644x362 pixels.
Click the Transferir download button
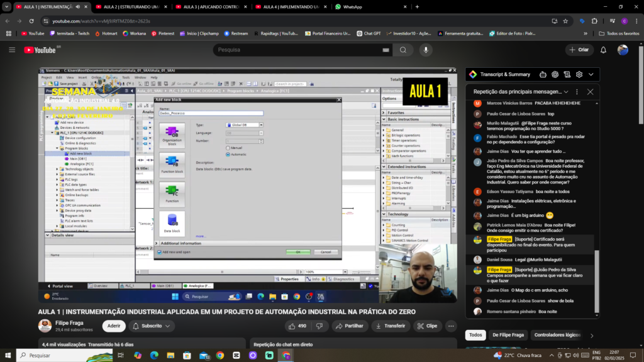pyautogui.click(x=391, y=326)
